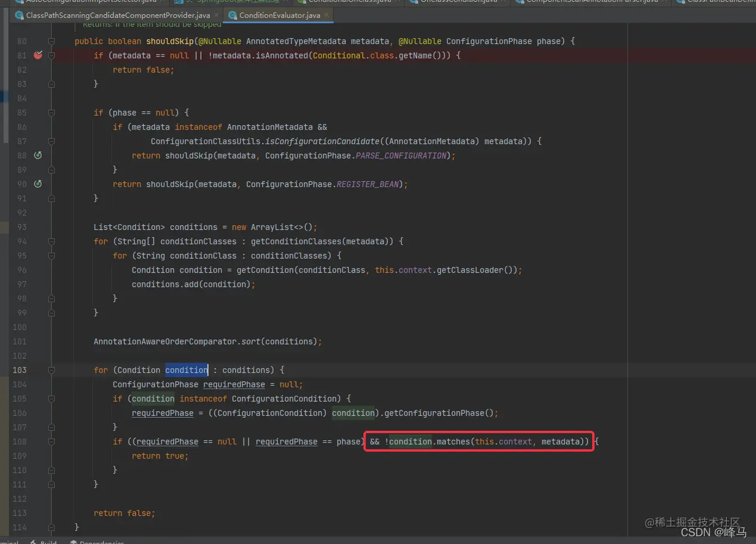This screenshot has height=544, width=756.
Task: Collapse inner for loop at line 95
Action: (x=51, y=256)
